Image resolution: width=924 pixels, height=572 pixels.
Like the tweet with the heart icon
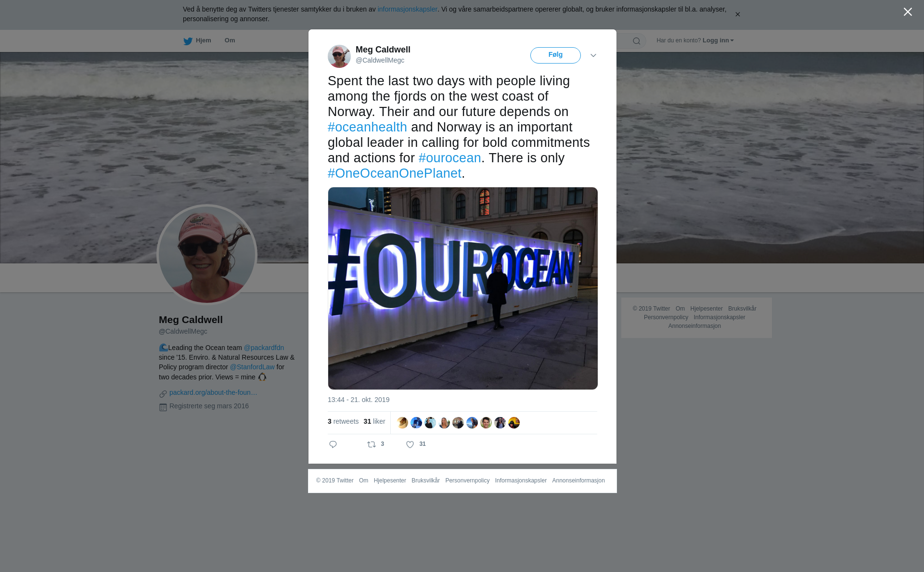(x=410, y=444)
